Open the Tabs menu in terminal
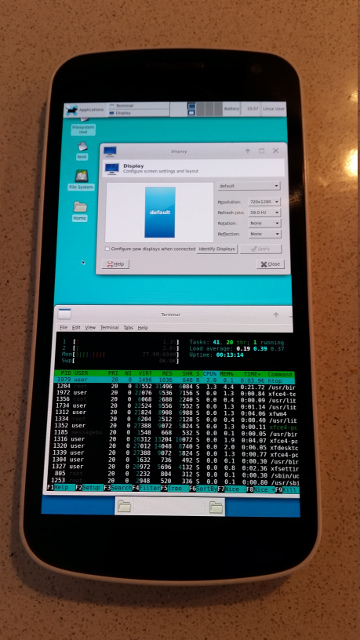The height and width of the screenshot is (640, 360). coord(128,327)
